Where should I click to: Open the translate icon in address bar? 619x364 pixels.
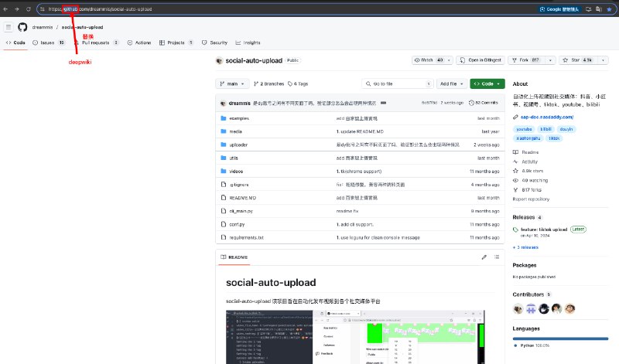[598, 9]
